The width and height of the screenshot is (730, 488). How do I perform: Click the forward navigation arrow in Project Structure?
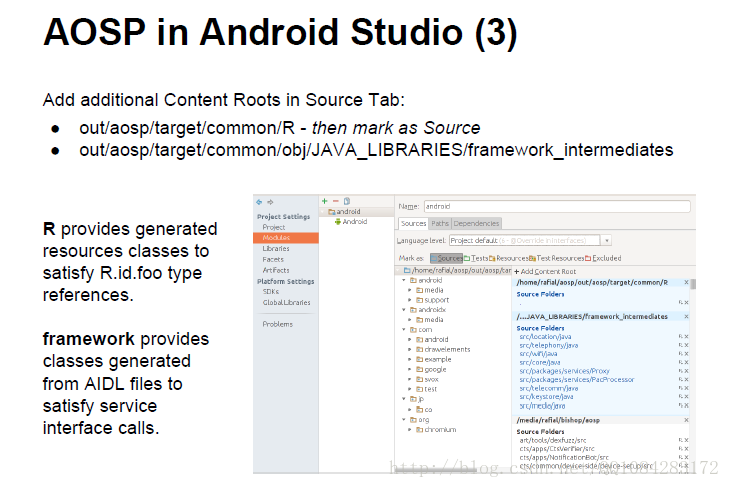[x=270, y=202]
